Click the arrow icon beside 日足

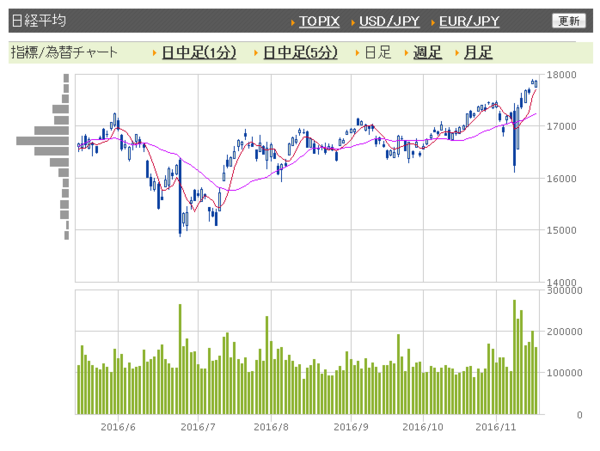click(357, 53)
